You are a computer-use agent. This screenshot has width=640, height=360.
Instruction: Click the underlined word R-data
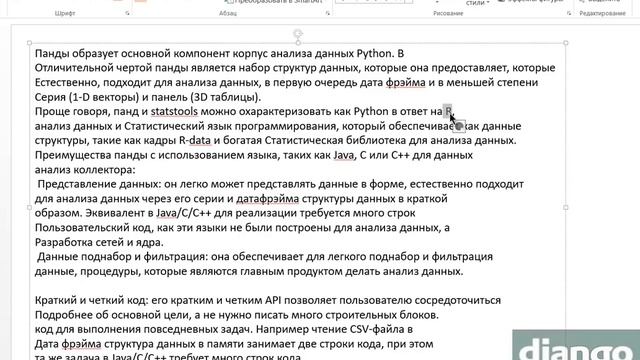(x=195, y=140)
